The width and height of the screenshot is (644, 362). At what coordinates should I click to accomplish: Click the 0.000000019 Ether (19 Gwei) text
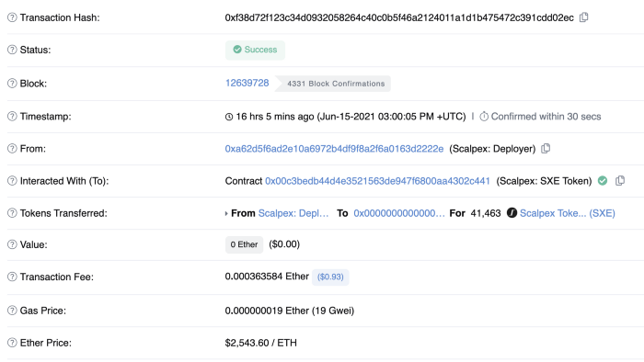290,311
